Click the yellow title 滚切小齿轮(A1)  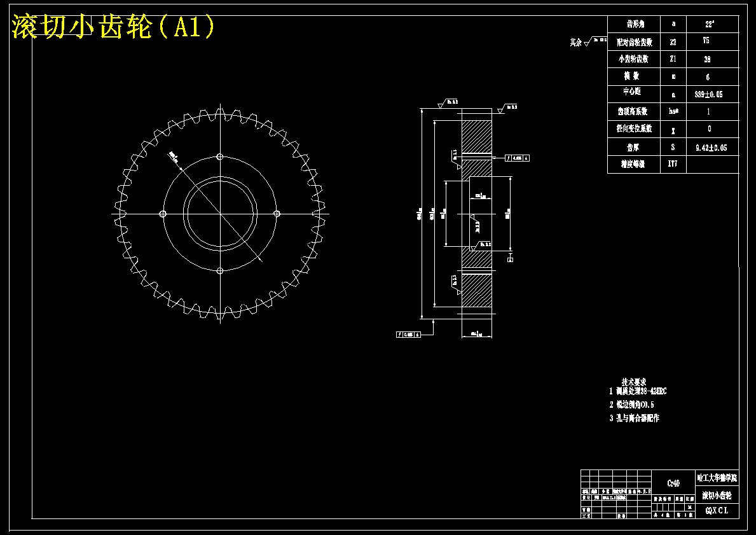(113, 27)
